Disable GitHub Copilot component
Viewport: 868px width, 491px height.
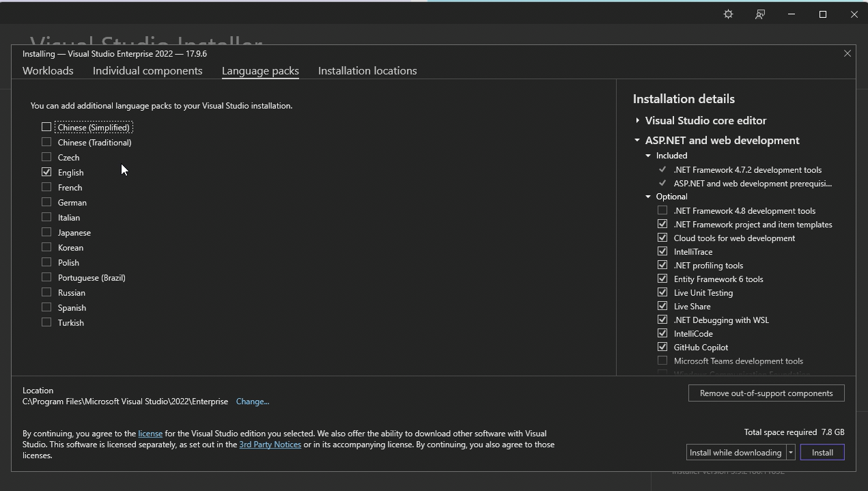click(662, 347)
